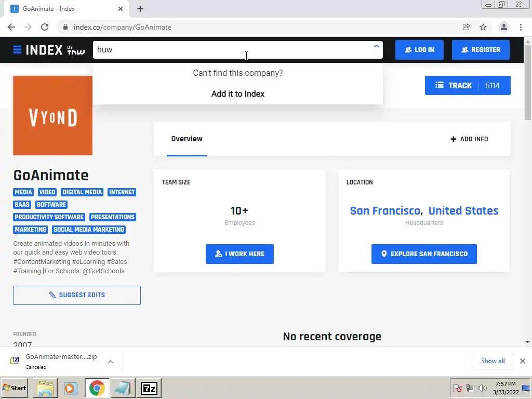This screenshot has width=532, height=399.
Task: Go back using browser back arrow
Action: coord(11,27)
